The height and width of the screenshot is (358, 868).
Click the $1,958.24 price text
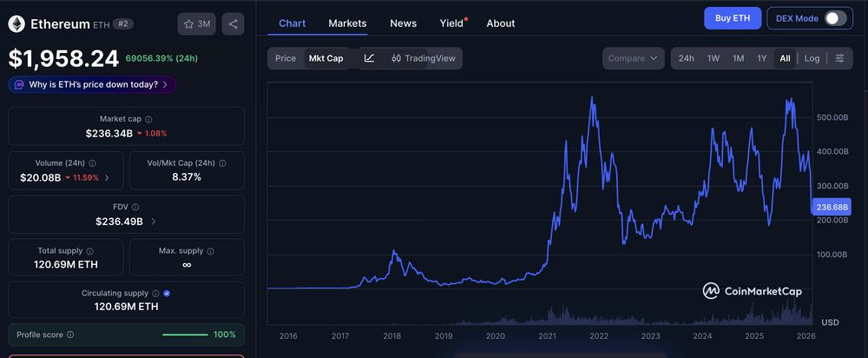click(x=63, y=59)
